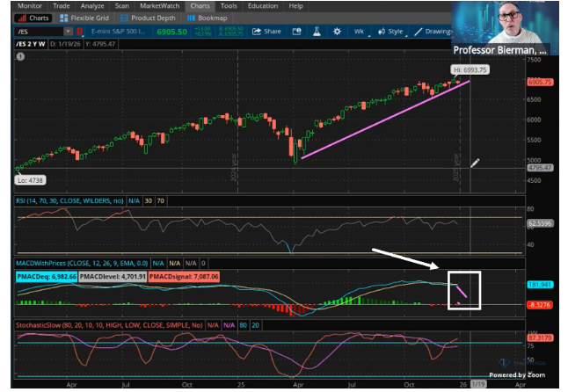Open the Bookmap view
The width and height of the screenshot is (568, 392).
pos(207,18)
